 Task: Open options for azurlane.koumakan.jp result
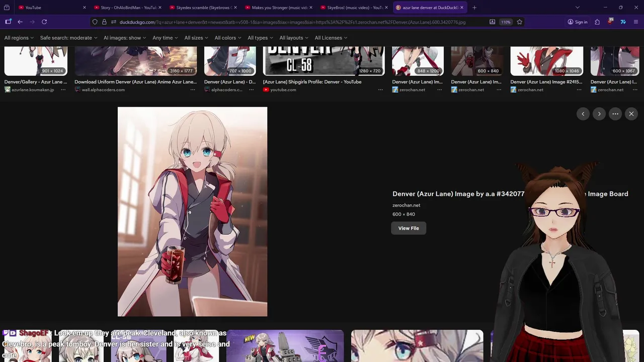pos(63,89)
